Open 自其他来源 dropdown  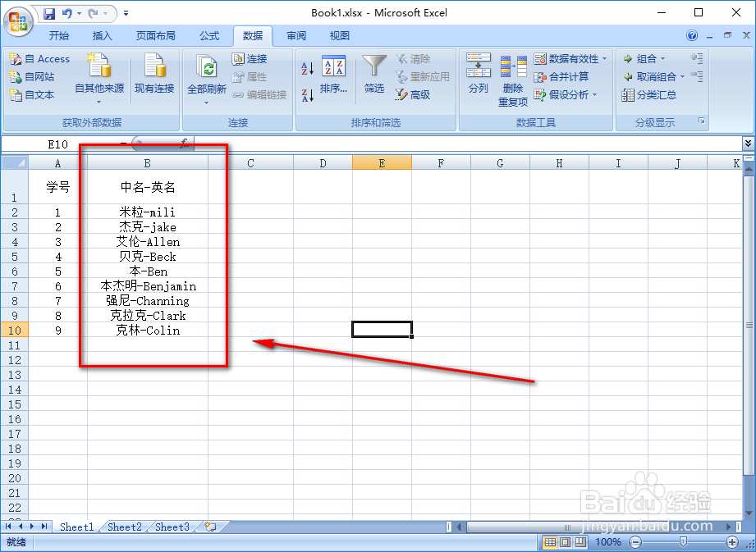click(x=99, y=79)
